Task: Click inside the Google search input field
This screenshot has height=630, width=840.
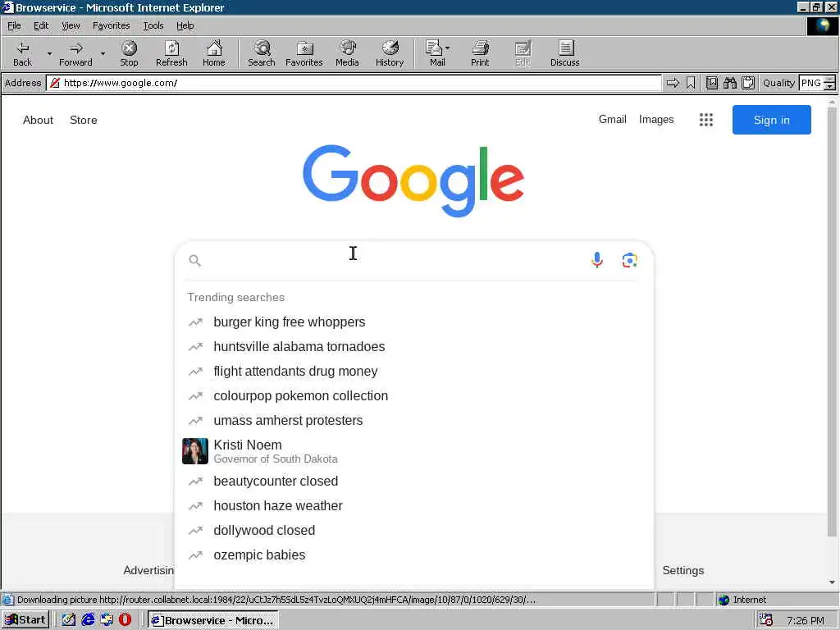Action: pos(394,260)
